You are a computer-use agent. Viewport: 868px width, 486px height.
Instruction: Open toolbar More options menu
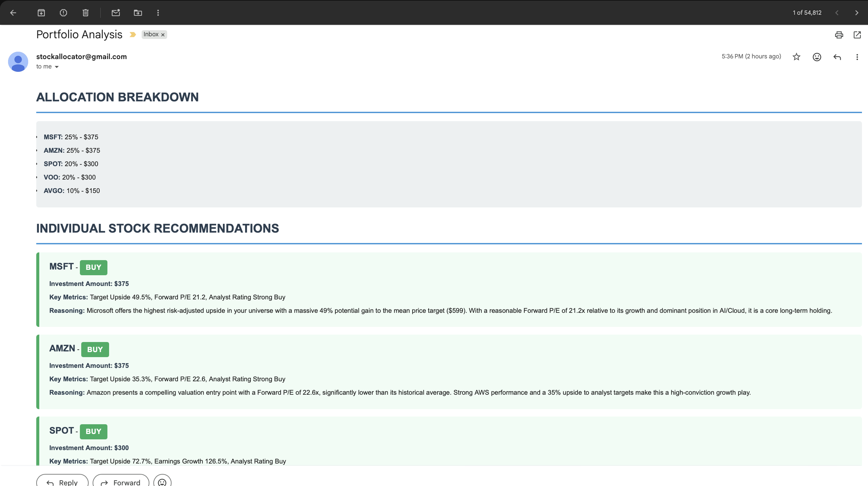pos(158,13)
